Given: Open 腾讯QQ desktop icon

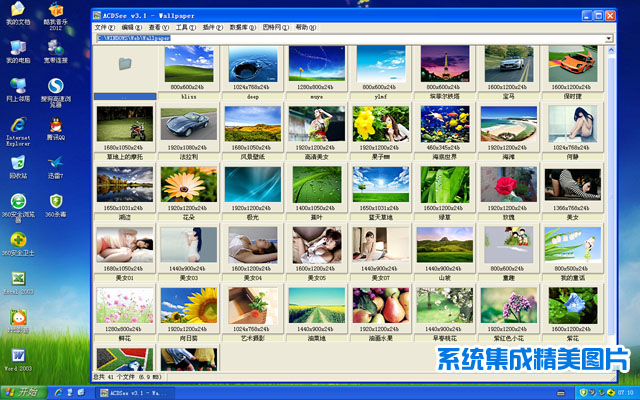Looking at the screenshot, I should pyautogui.click(x=56, y=129).
